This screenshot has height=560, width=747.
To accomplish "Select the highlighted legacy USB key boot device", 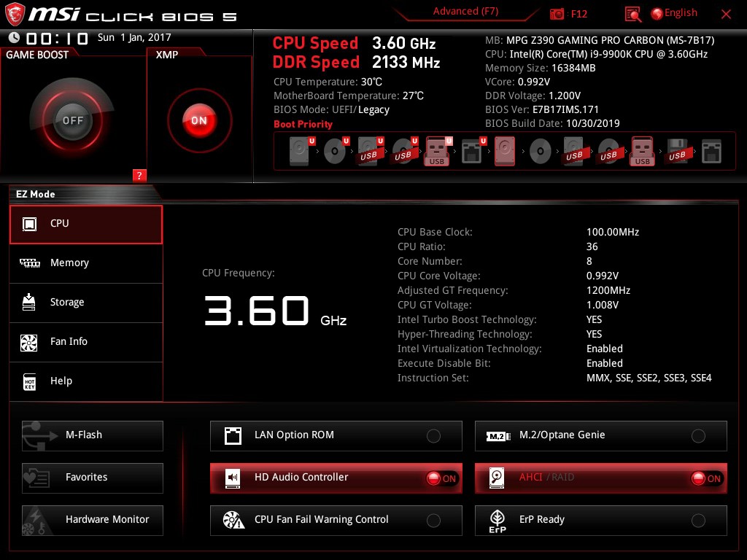I will [643, 151].
